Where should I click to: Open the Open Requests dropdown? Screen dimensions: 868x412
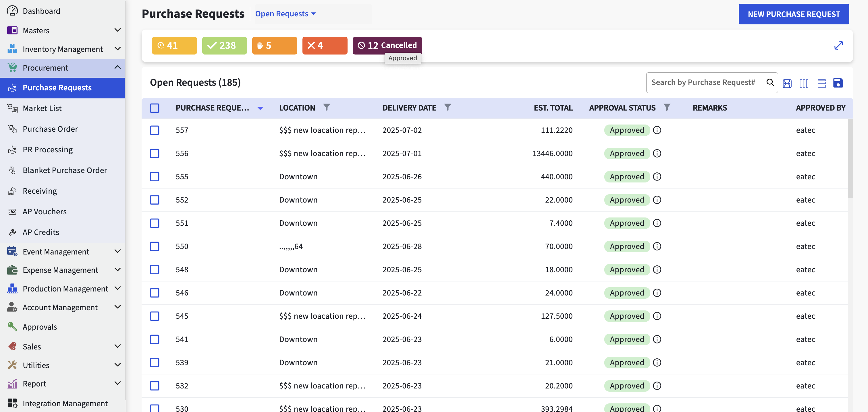point(285,14)
